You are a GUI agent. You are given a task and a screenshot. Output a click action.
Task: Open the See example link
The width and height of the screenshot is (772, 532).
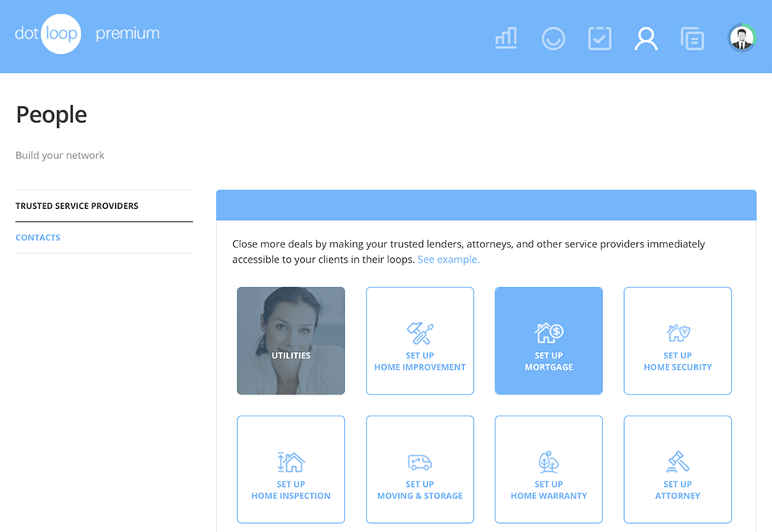(x=448, y=259)
